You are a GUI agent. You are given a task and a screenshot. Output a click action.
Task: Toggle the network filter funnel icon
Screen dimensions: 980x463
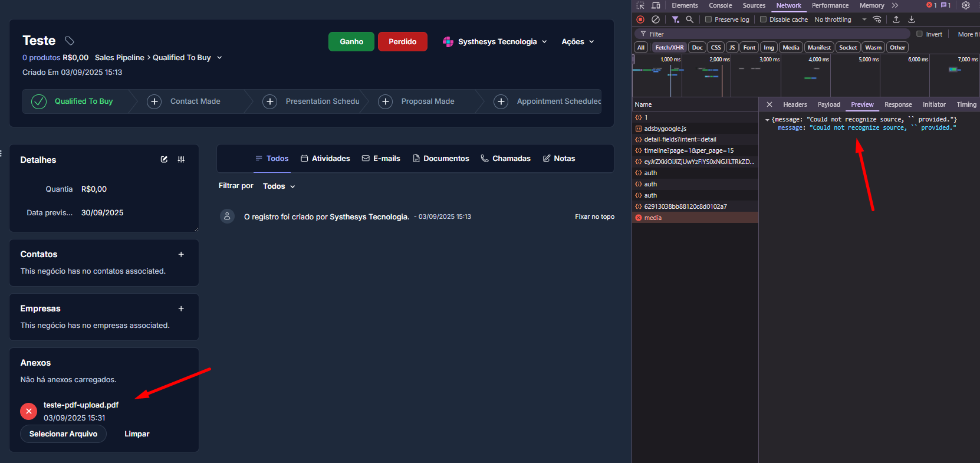coord(676,19)
